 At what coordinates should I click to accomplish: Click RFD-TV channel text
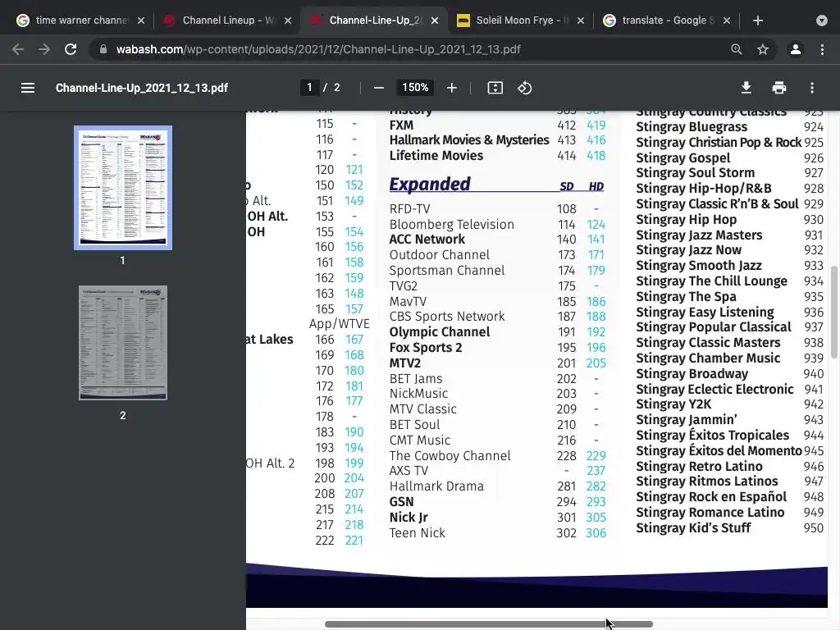(409, 209)
